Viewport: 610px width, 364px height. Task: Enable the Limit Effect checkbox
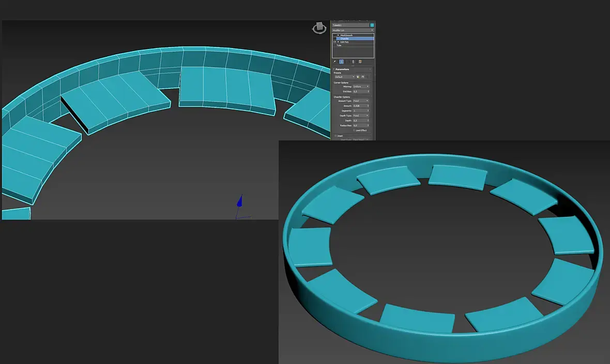point(354,131)
